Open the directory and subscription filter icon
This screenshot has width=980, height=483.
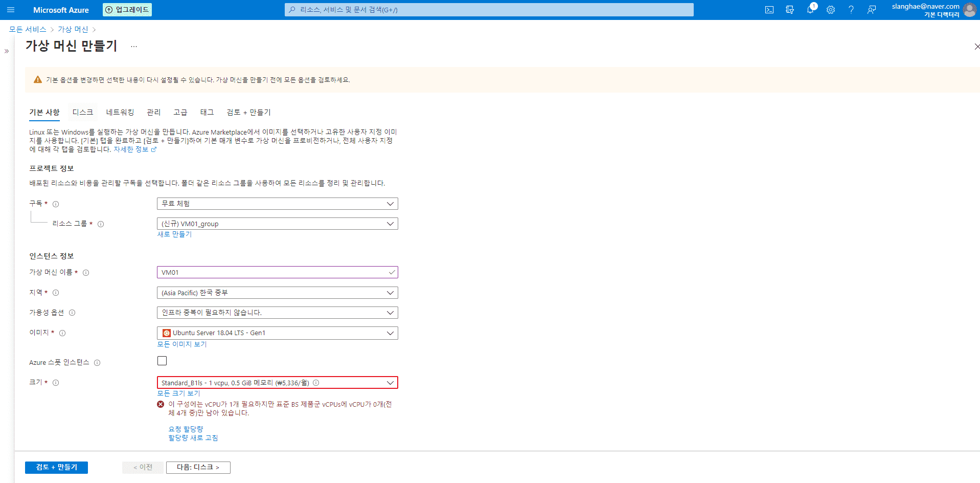pos(790,10)
